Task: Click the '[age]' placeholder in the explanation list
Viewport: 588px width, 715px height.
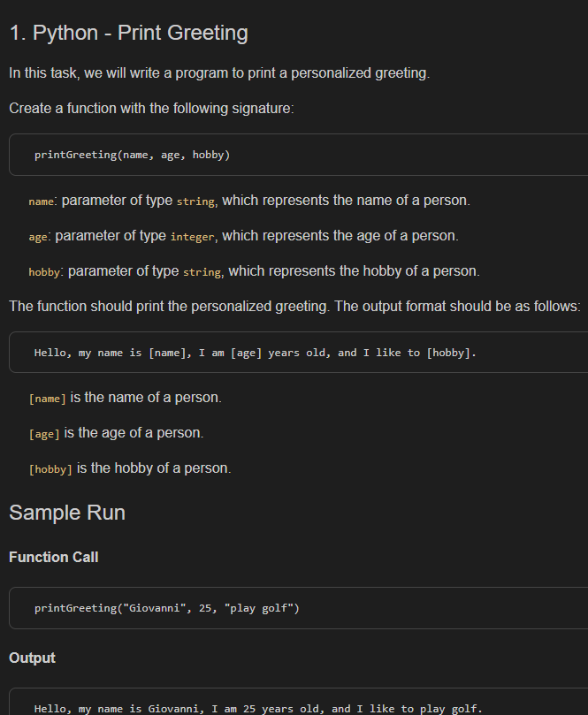Action: coord(44,434)
